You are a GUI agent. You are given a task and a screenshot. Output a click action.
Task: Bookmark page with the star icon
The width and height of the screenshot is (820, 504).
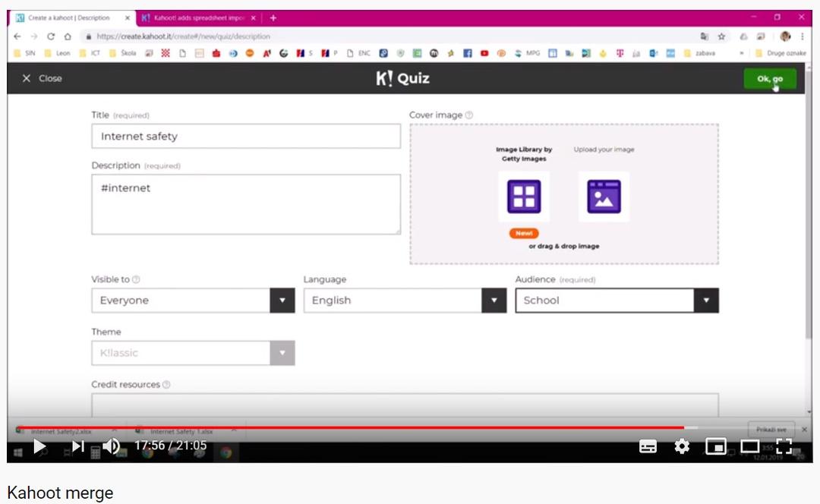tap(721, 36)
